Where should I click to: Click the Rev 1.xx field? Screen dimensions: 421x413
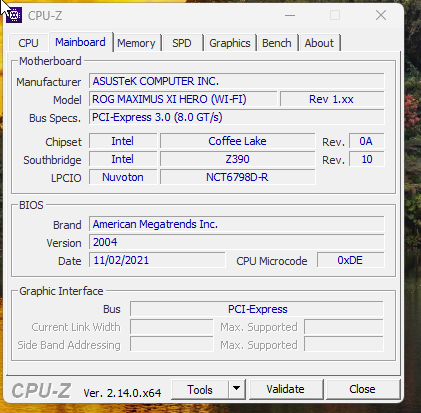click(x=332, y=99)
